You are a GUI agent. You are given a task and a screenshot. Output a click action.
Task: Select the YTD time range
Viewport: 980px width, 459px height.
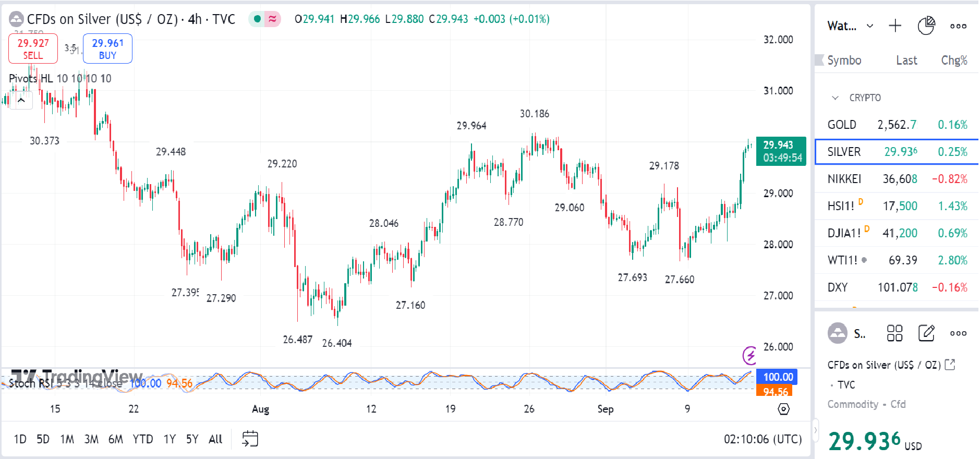(142, 439)
